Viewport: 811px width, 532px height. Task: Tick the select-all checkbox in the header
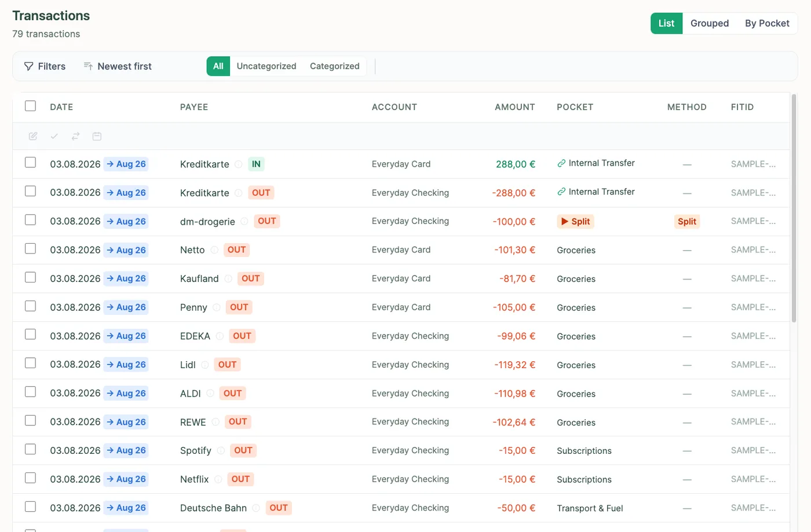click(x=31, y=106)
